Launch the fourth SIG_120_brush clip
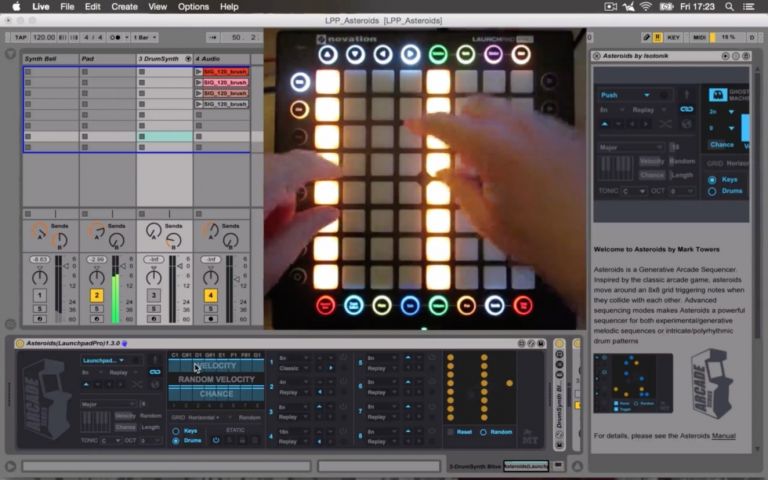This screenshot has height=480, width=768. (198, 104)
